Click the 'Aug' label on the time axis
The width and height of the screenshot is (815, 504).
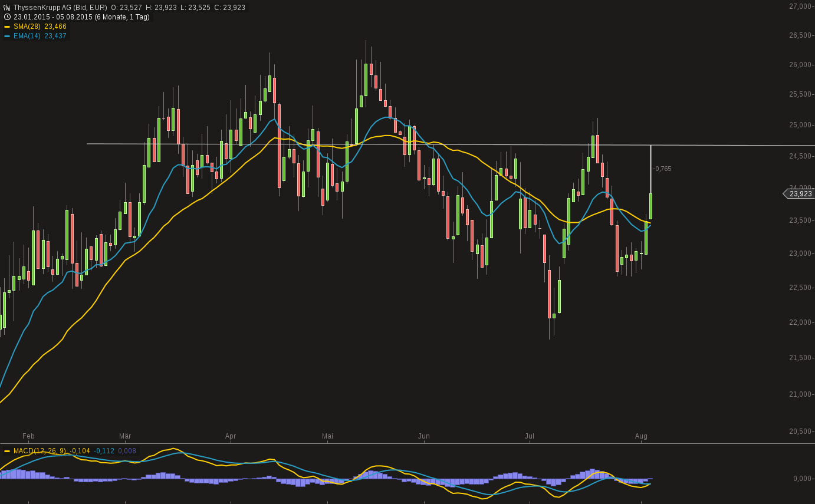point(641,436)
